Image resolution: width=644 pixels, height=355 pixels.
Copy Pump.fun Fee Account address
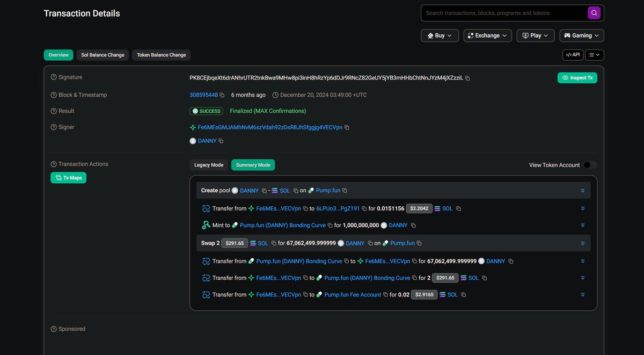coord(385,295)
